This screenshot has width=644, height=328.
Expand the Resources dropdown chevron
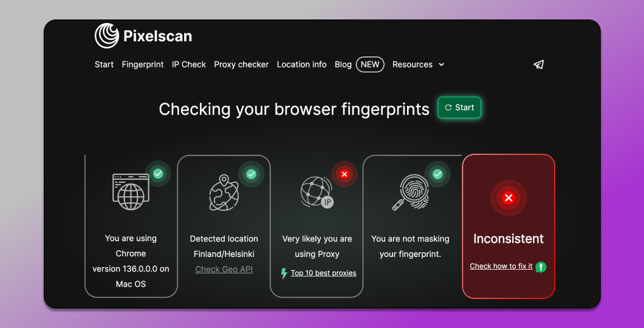pos(442,64)
